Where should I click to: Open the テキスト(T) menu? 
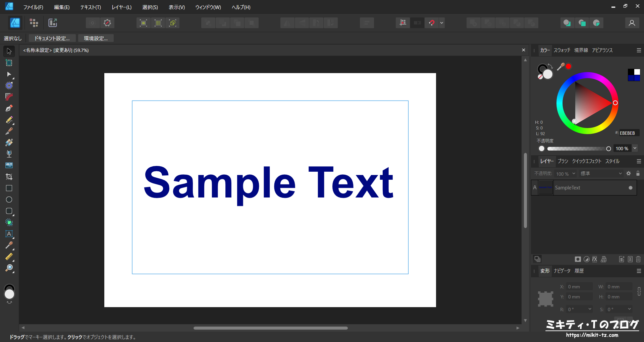pyautogui.click(x=90, y=7)
